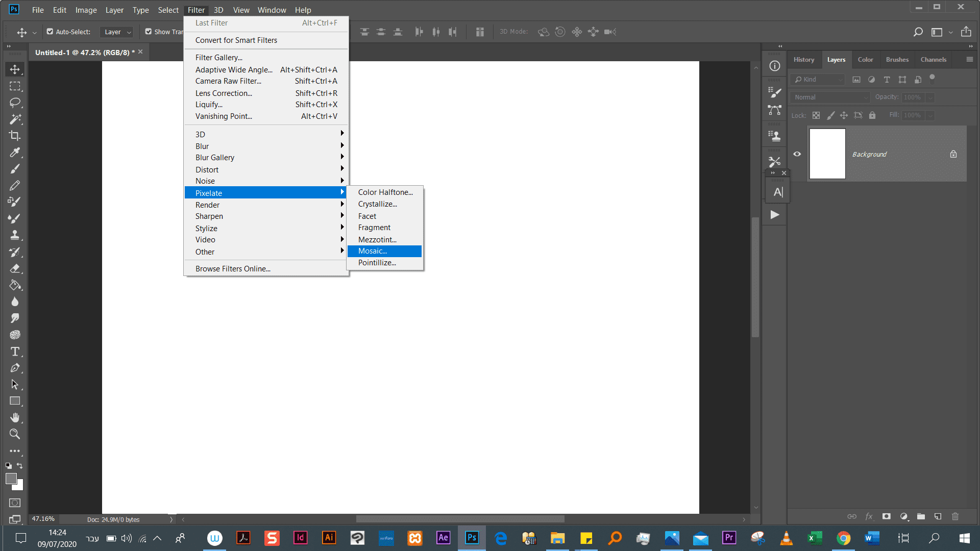
Task: Select the Hand tool
Action: [15, 417]
